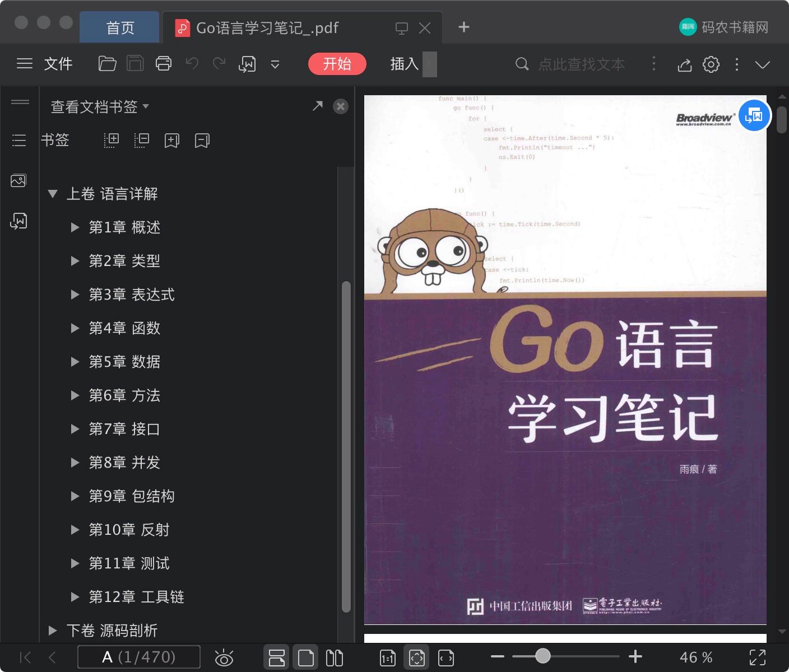This screenshot has height=672, width=789.
Task: Click the share export icon
Action: 684,64
